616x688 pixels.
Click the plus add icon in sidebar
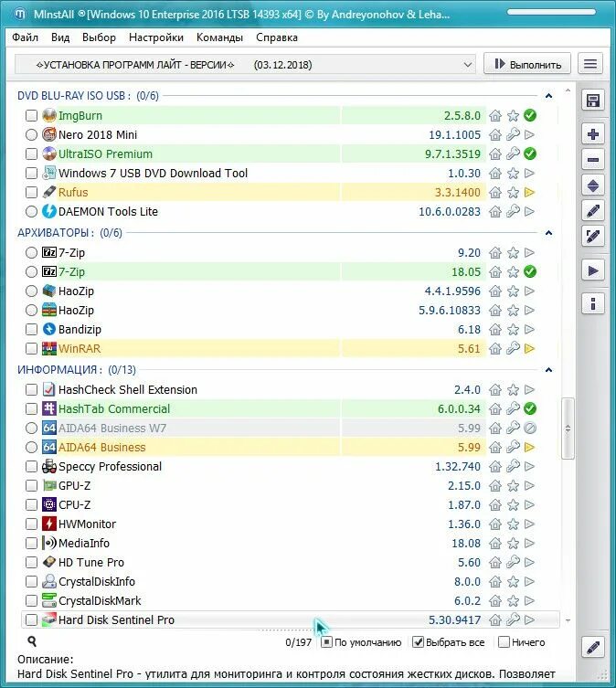click(593, 134)
